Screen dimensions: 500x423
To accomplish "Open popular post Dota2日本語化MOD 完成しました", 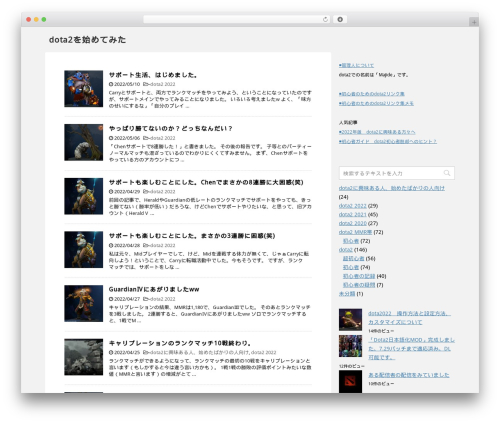I will coord(411,349).
